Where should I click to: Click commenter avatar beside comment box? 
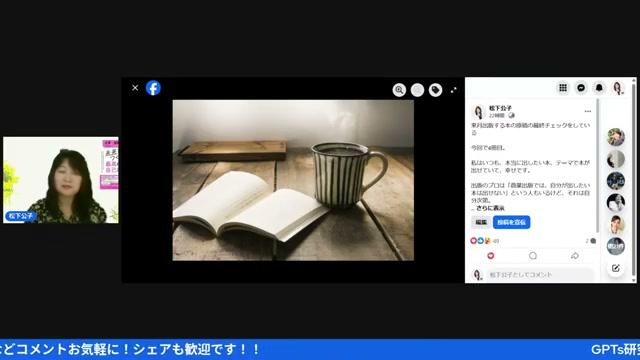(x=477, y=275)
